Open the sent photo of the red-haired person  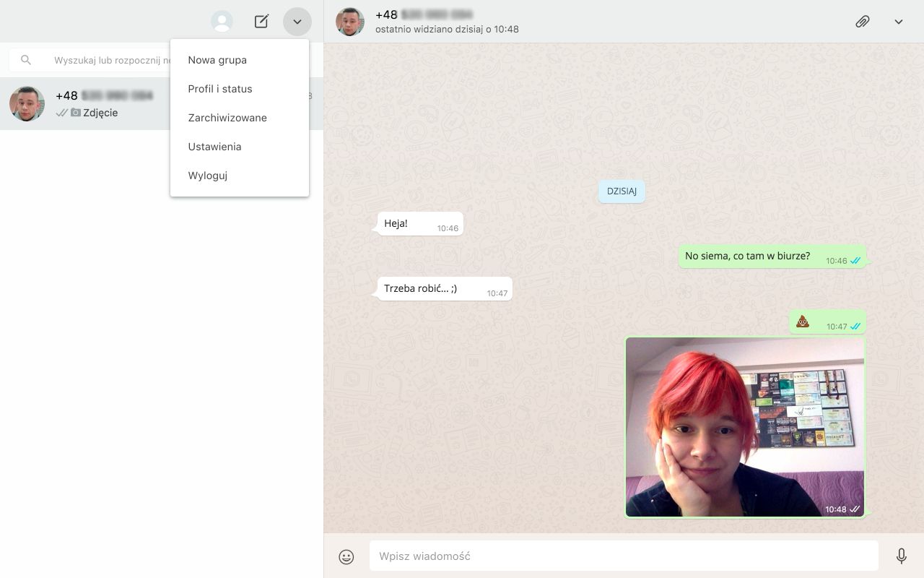pos(744,427)
